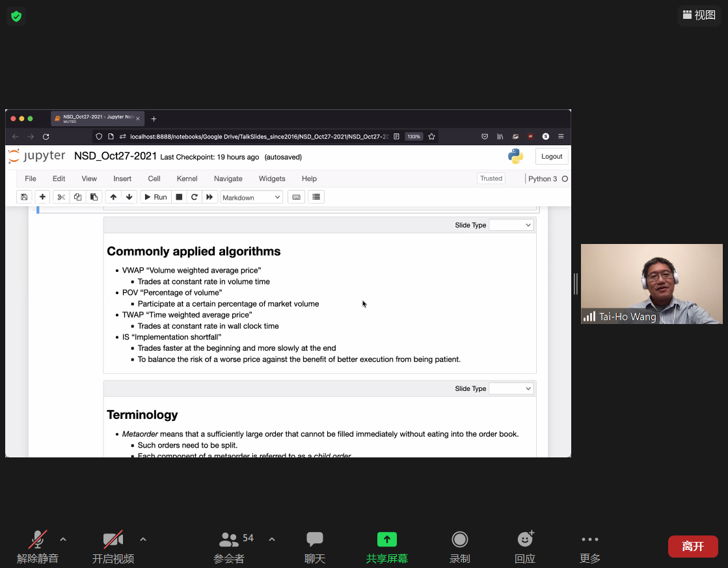Open the command palette keyboard icon
This screenshot has height=568, width=728.
tap(296, 197)
